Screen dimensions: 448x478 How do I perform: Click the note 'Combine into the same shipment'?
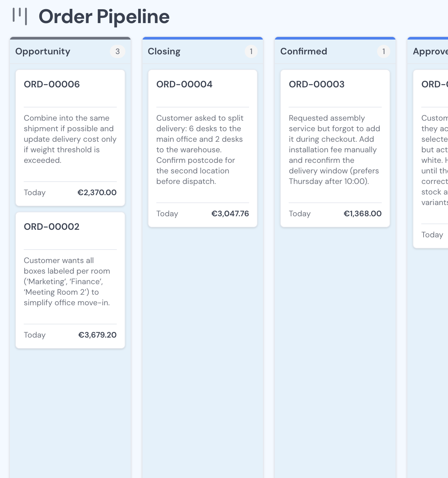pos(70,139)
